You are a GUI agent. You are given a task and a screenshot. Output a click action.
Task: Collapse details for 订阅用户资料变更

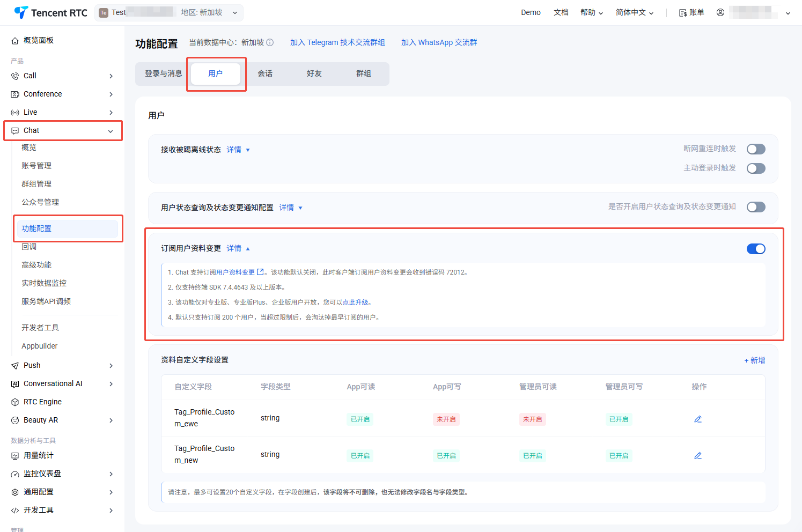[x=238, y=248]
